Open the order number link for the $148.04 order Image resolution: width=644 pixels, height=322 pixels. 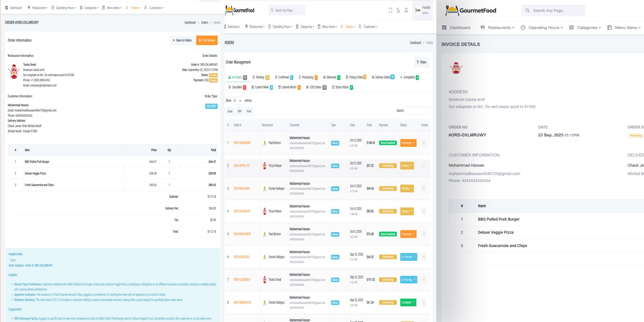(x=242, y=143)
